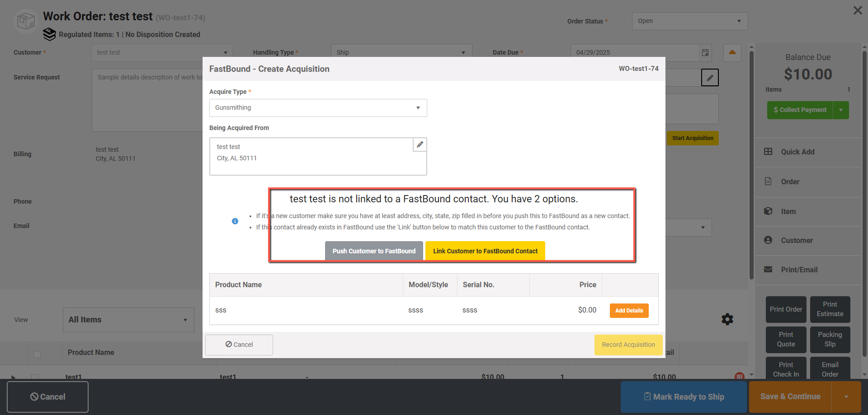Expand the Collect Payment arrow dropdown
This screenshot has height=415, width=868.
click(841, 110)
